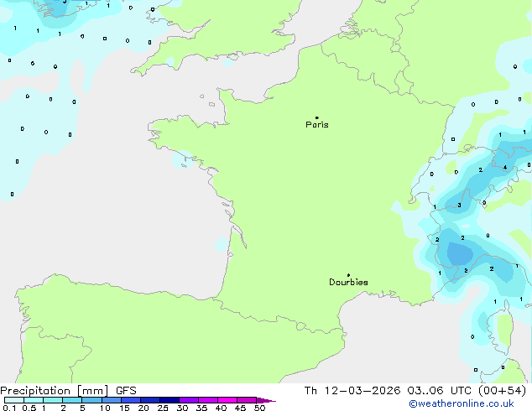Click the Dourbies location label

point(348,282)
